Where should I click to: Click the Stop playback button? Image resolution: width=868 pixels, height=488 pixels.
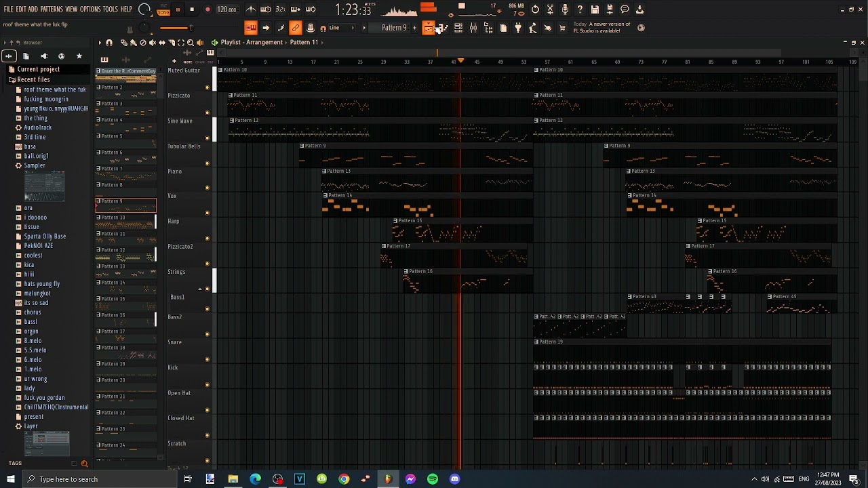(192, 9)
